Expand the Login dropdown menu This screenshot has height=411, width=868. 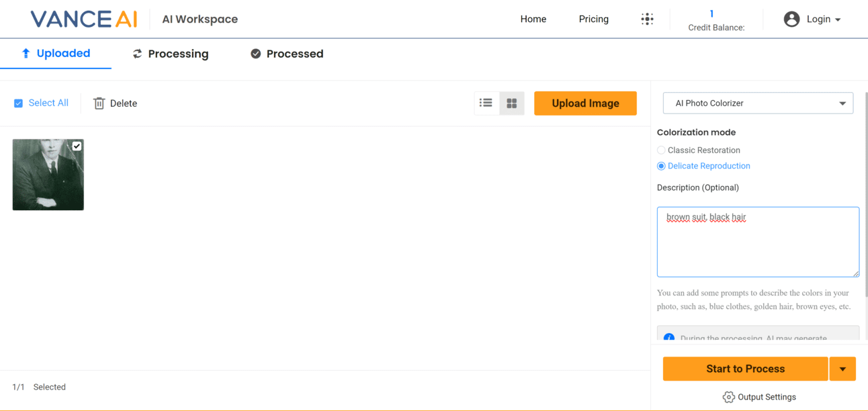pyautogui.click(x=838, y=20)
